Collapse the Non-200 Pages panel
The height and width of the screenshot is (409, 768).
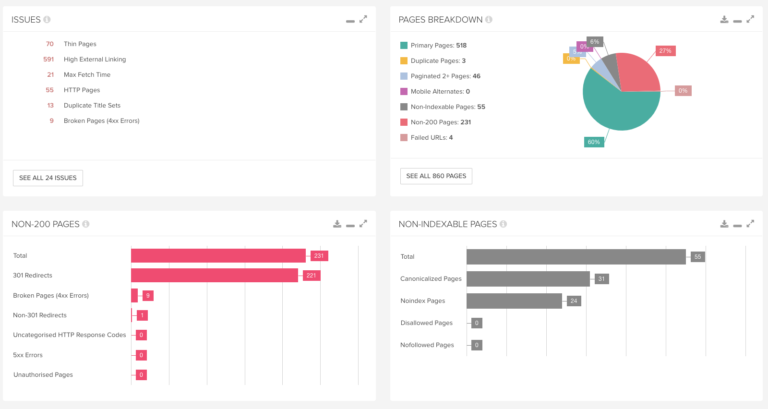tap(350, 226)
